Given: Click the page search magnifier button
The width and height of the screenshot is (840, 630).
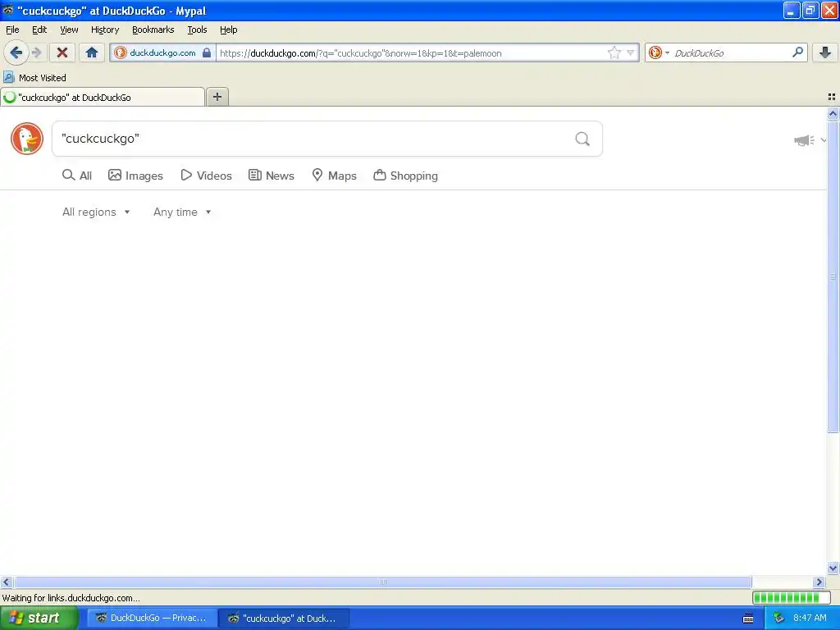Looking at the screenshot, I should tap(582, 139).
